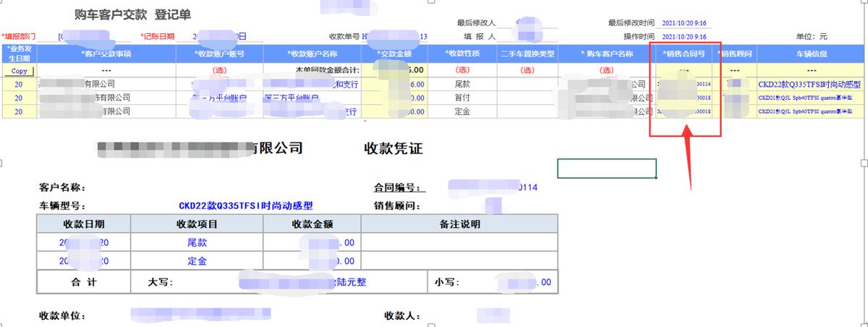The height and width of the screenshot is (327, 868).
Task: Select the 首付 cell in 收款性质 column
Action: pyautogui.click(x=462, y=98)
